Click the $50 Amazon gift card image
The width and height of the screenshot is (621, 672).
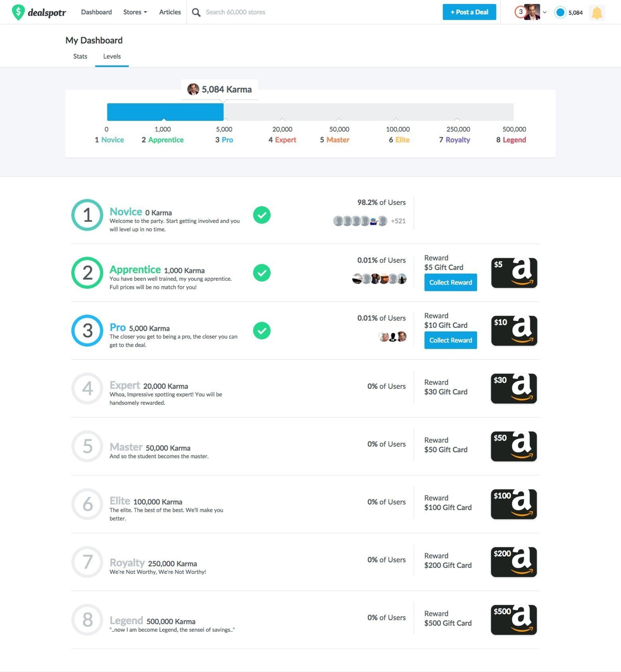[x=514, y=446]
